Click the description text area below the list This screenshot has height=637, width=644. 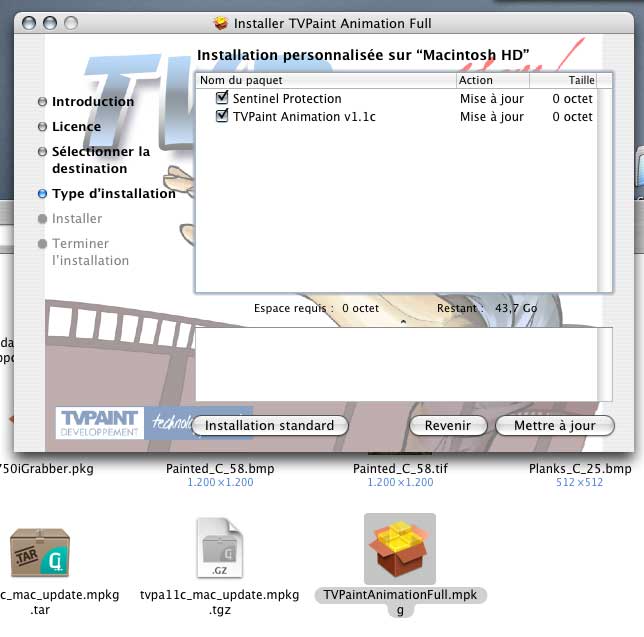pos(396,364)
